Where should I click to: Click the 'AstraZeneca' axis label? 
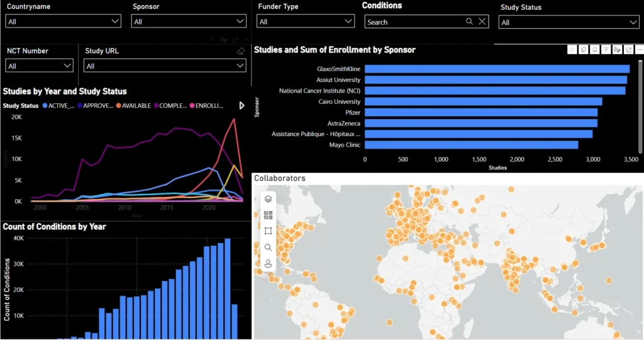[344, 123]
